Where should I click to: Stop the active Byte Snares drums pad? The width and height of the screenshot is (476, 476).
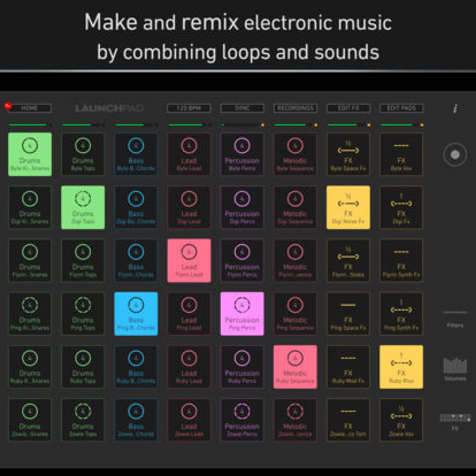tap(30, 154)
